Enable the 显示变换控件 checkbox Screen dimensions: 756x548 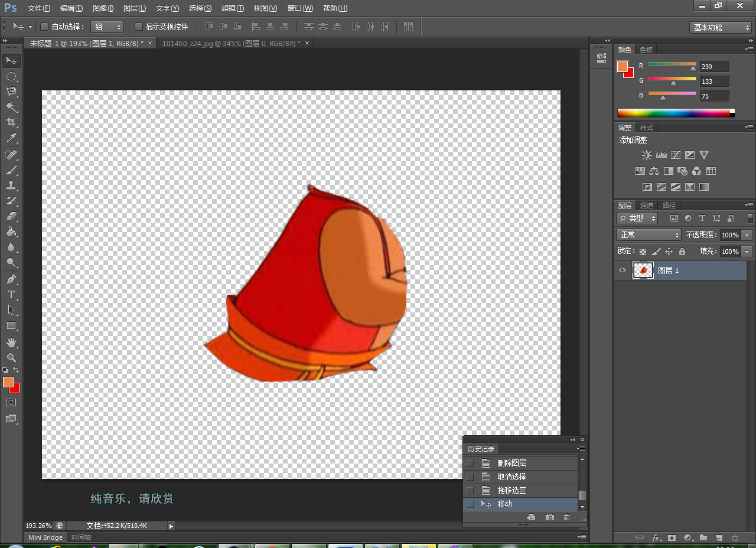pos(139,27)
